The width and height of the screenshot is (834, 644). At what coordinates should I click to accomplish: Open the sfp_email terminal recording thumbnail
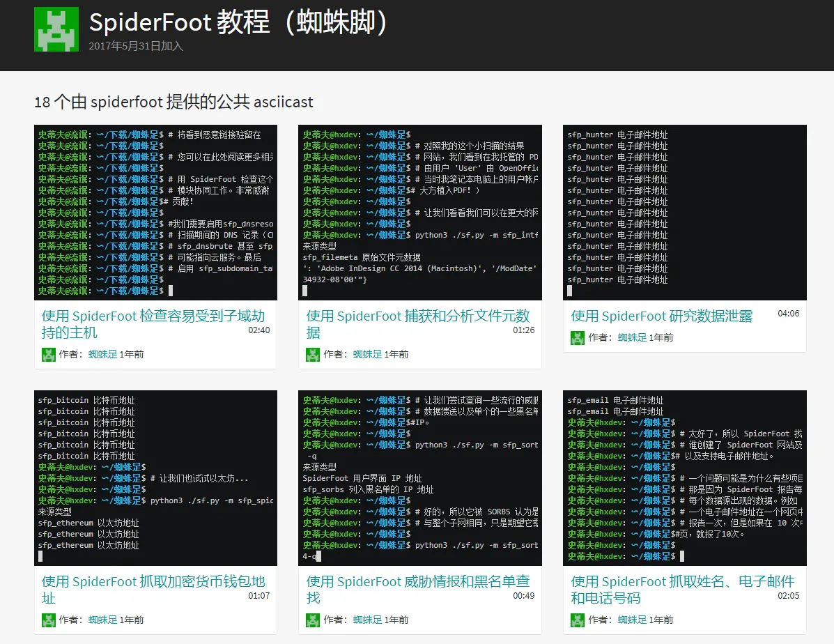[684, 478]
